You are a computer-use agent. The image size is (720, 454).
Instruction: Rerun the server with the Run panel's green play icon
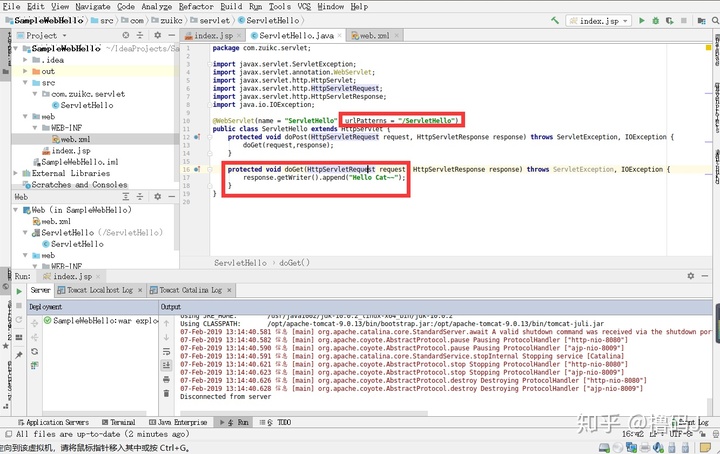(19, 291)
